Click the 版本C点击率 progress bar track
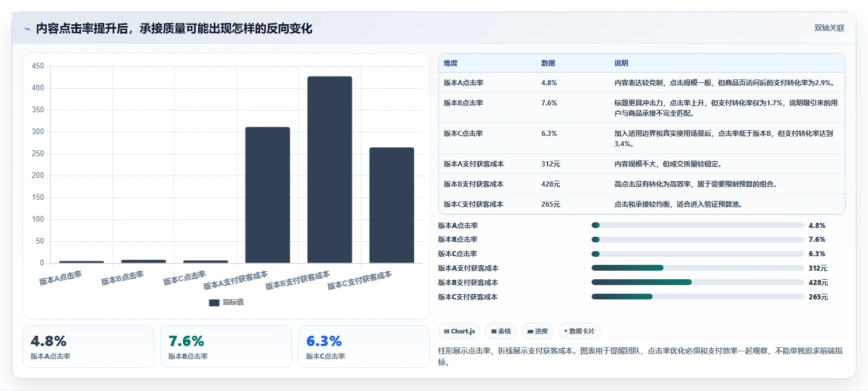The height and width of the screenshot is (391, 868). coord(698,254)
